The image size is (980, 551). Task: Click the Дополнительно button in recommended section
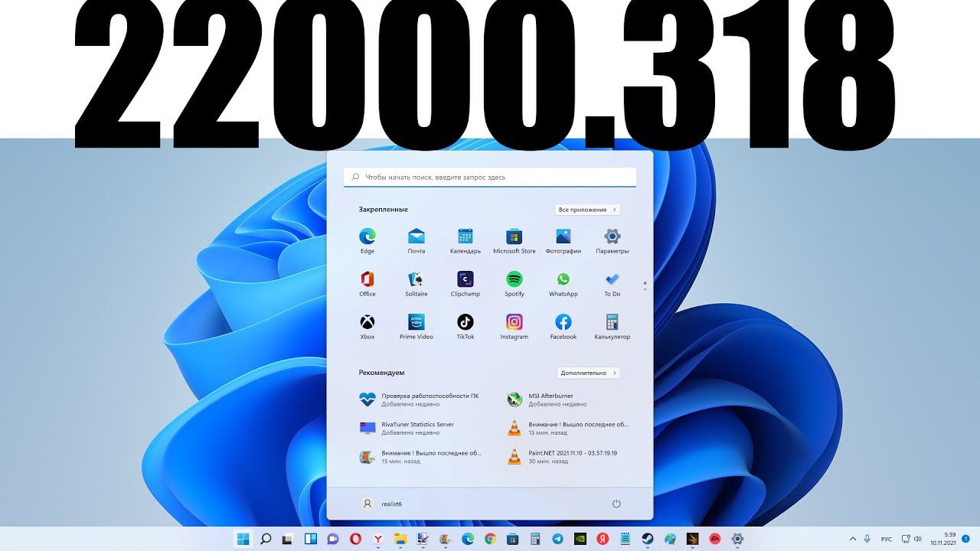click(588, 373)
